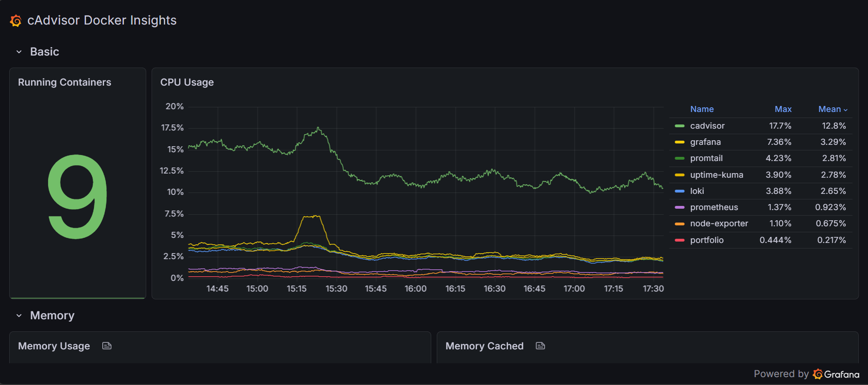This screenshot has width=868, height=385.
Task: Click portfolio series color swatch
Action: [680, 240]
